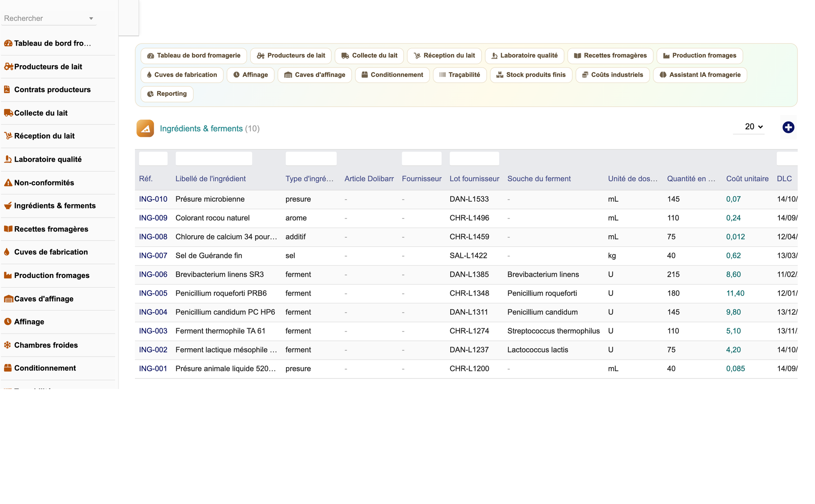Image resolution: width=815 pixels, height=504 pixels.
Task: Click the contract icon beside Contrats producteurs
Action: pos(7,90)
